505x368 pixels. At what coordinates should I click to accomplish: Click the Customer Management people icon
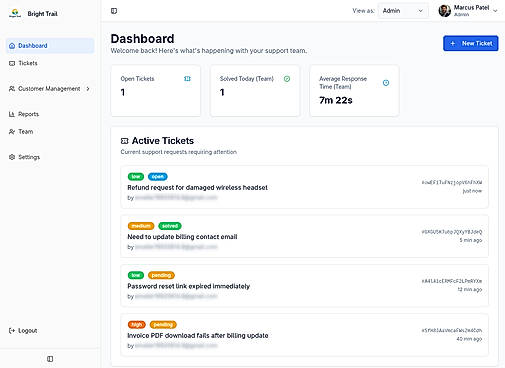coord(12,89)
